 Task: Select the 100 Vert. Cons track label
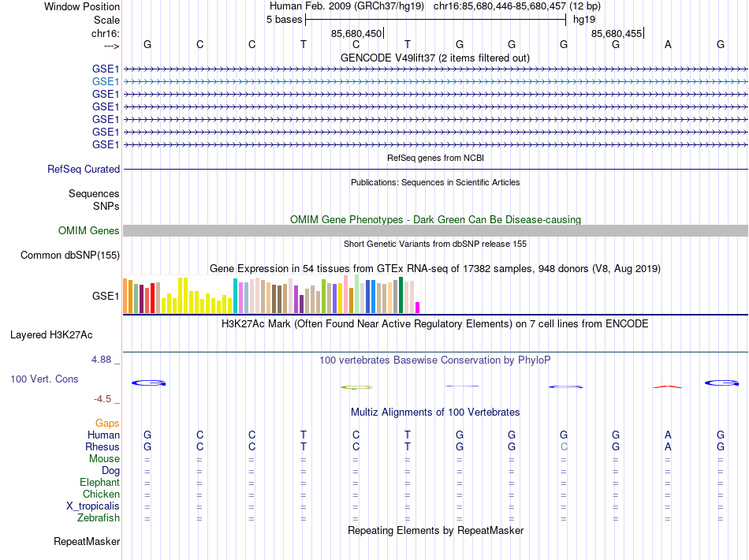(x=44, y=379)
